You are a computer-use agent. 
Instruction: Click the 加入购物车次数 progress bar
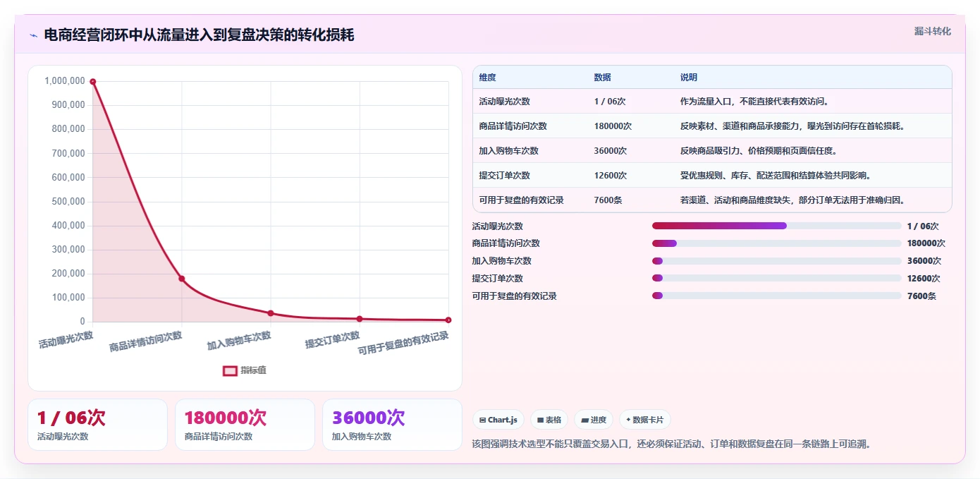pos(777,261)
